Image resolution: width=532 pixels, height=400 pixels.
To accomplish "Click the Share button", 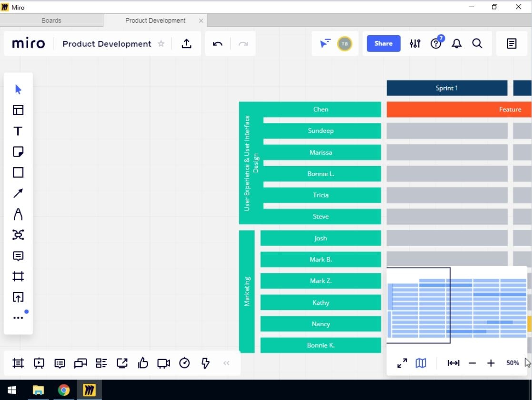I will click(383, 43).
